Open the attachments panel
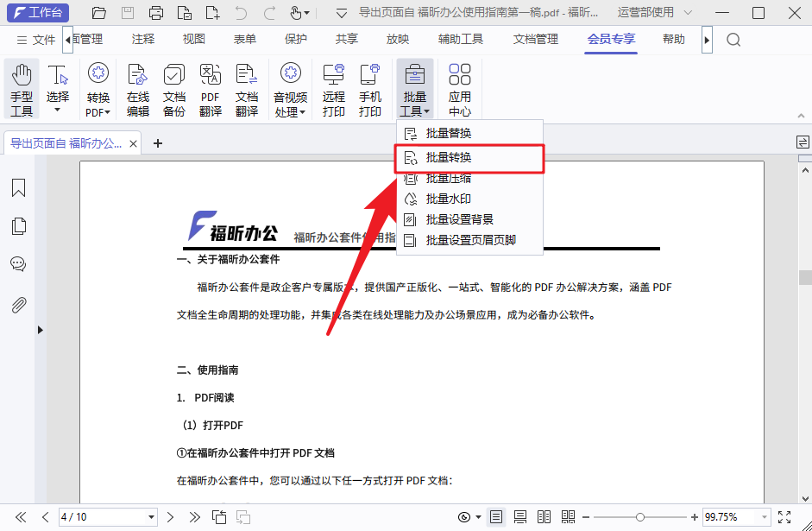Image resolution: width=812 pixels, height=531 pixels. 18,302
